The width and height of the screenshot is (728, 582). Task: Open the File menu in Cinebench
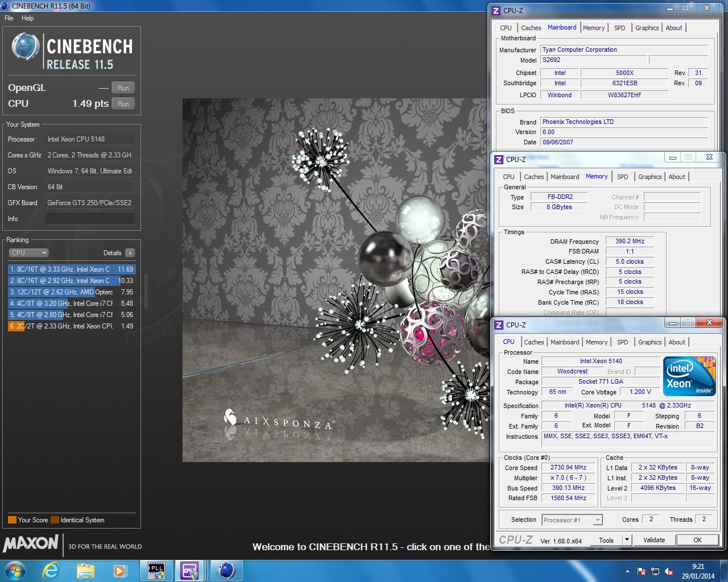coord(9,18)
